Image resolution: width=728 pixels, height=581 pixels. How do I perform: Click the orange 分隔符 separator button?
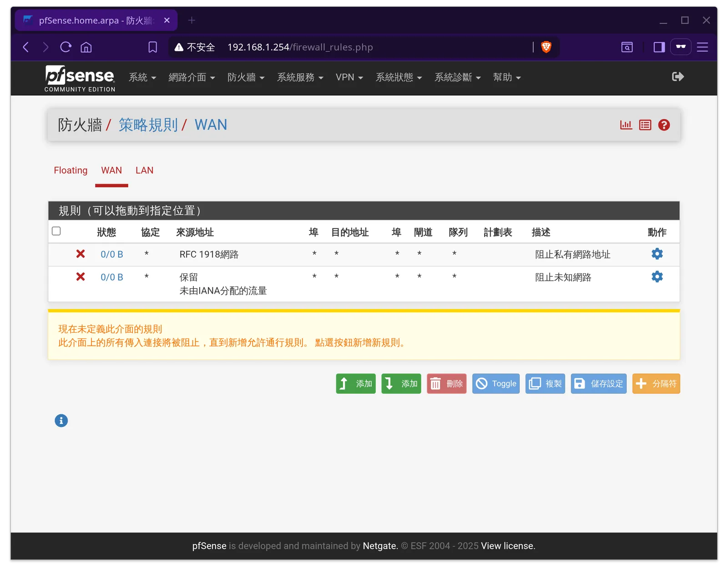tap(656, 384)
